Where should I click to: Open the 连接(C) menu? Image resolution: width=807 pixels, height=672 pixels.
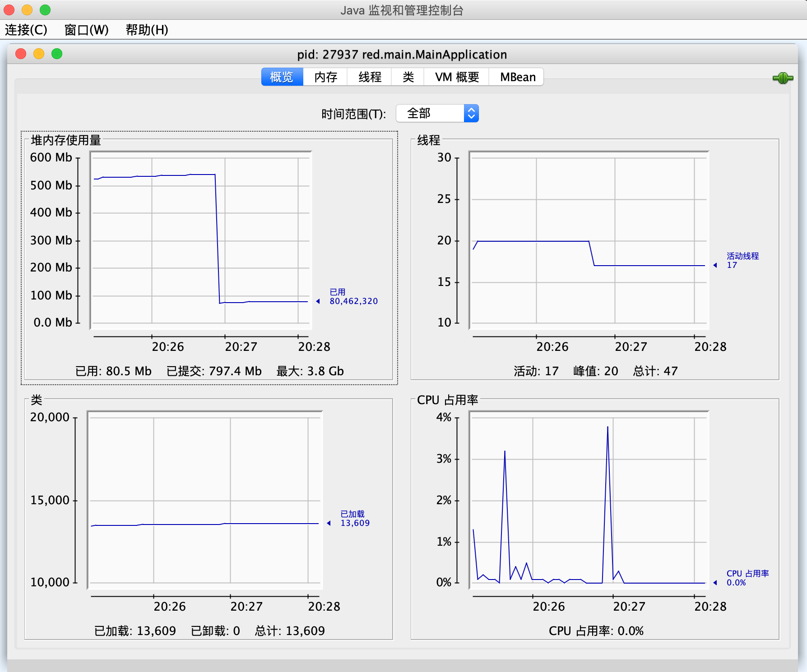[x=26, y=30]
